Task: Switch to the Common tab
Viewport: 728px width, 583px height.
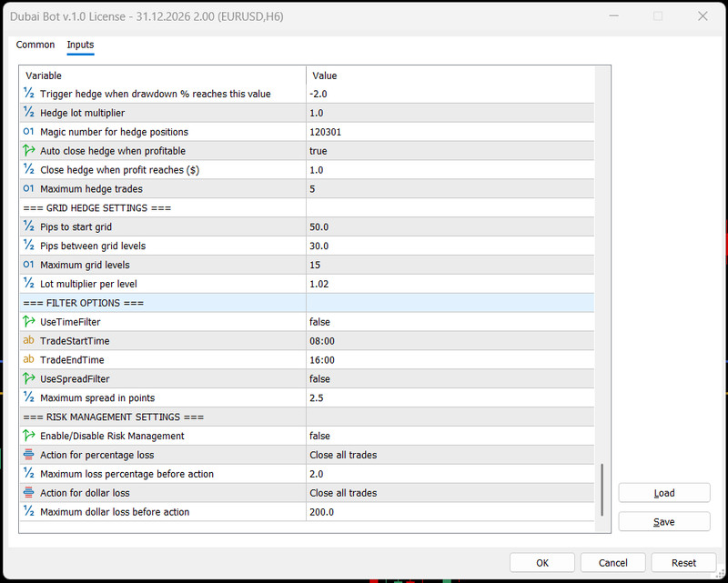Action: (35, 45)
